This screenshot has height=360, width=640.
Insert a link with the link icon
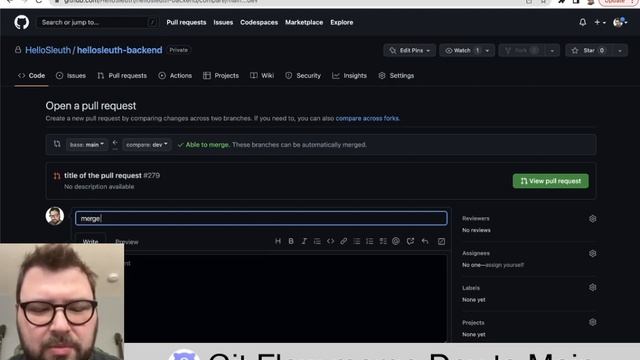point(344,241)
